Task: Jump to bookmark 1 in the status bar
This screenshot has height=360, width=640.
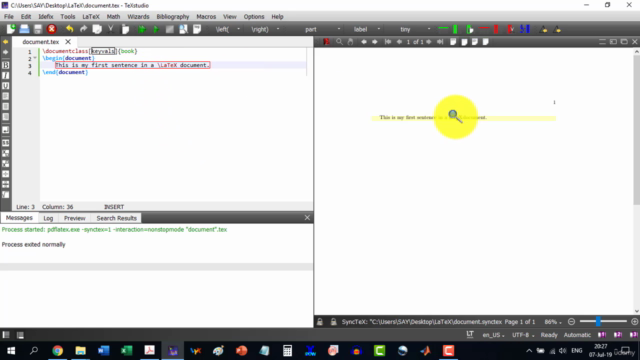Action: tap(602, 335)
